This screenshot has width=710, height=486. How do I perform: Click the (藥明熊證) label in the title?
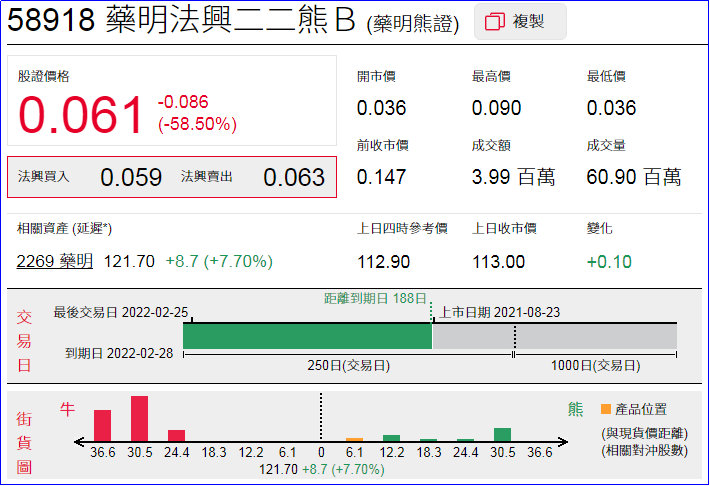click(x=413, y=24)
